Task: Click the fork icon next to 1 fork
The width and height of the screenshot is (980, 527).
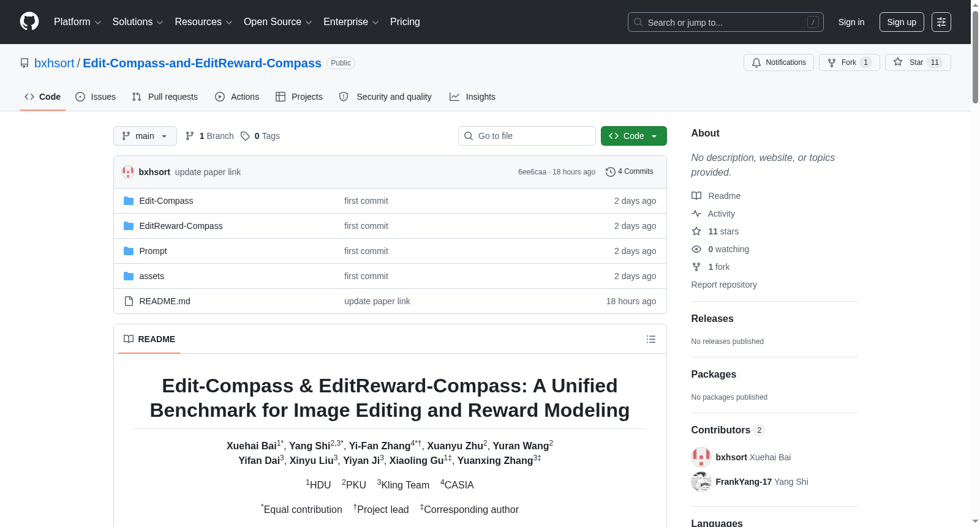Action: (x=696, y=267)
